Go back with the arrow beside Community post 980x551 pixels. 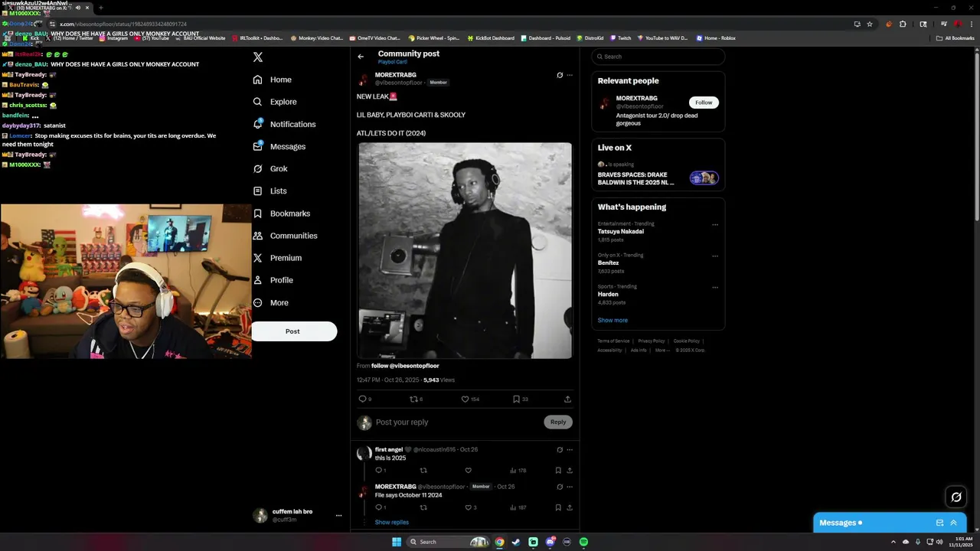[x=361, y=57]
